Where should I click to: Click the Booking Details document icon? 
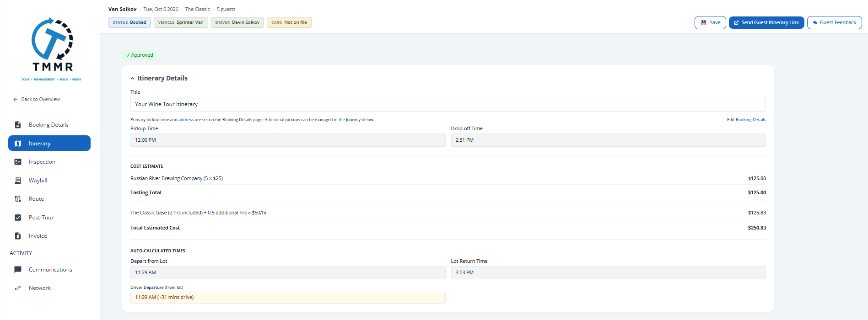tap(18, 125)
